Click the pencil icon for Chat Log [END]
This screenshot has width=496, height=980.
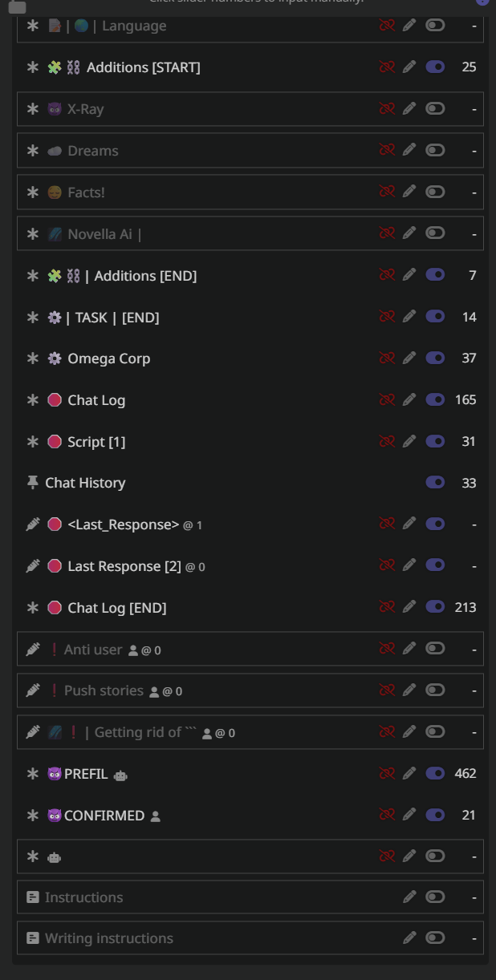409,607
